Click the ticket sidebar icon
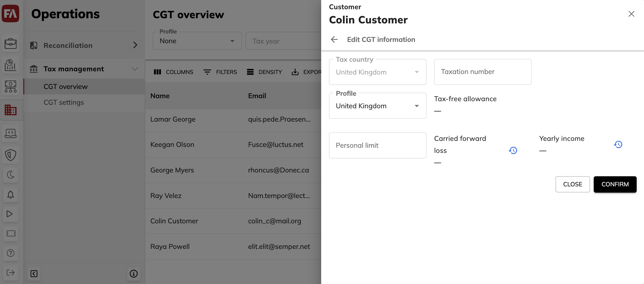 [x=11, y=233]
